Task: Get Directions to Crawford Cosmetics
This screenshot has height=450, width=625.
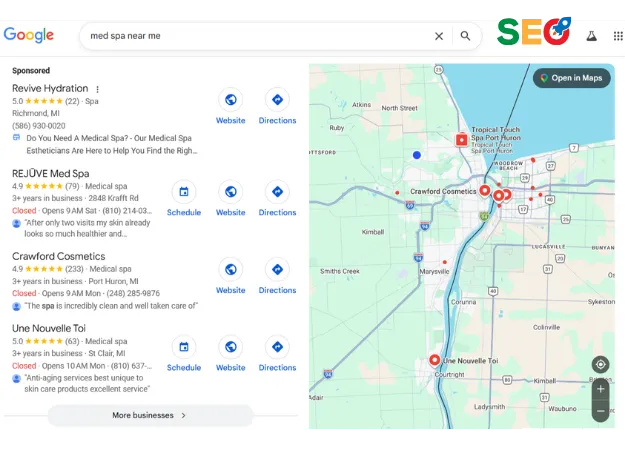Action: 277,269
